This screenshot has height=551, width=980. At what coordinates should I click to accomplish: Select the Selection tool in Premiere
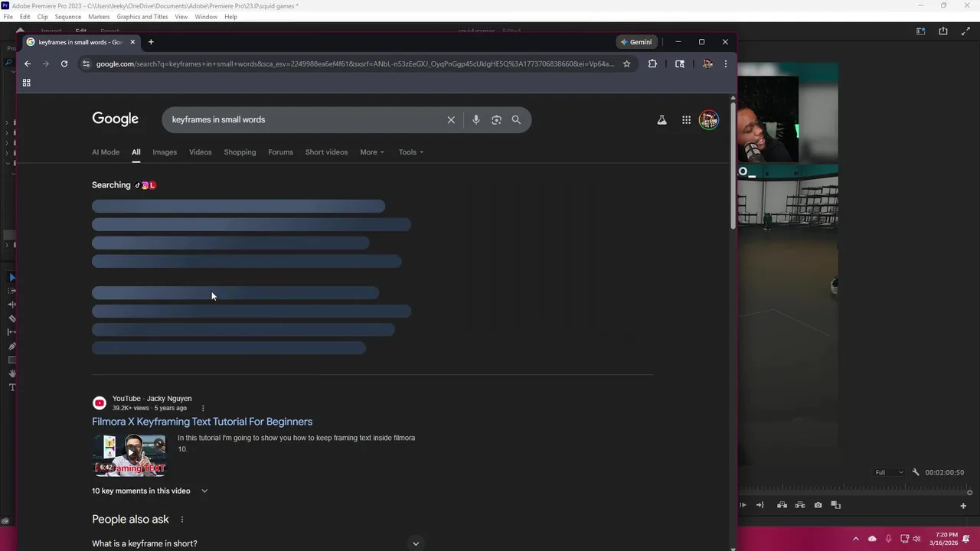click(12, 277)
